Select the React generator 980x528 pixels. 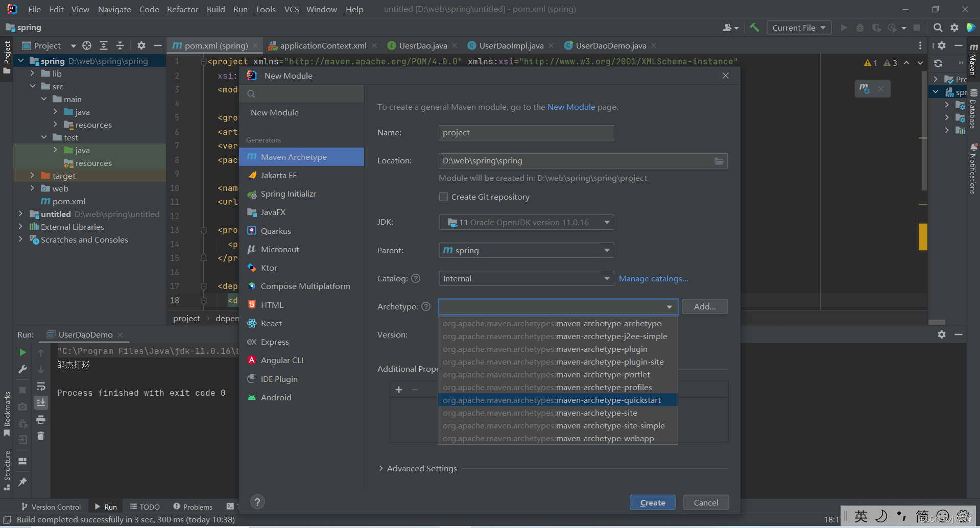click(x=301, y=323)
